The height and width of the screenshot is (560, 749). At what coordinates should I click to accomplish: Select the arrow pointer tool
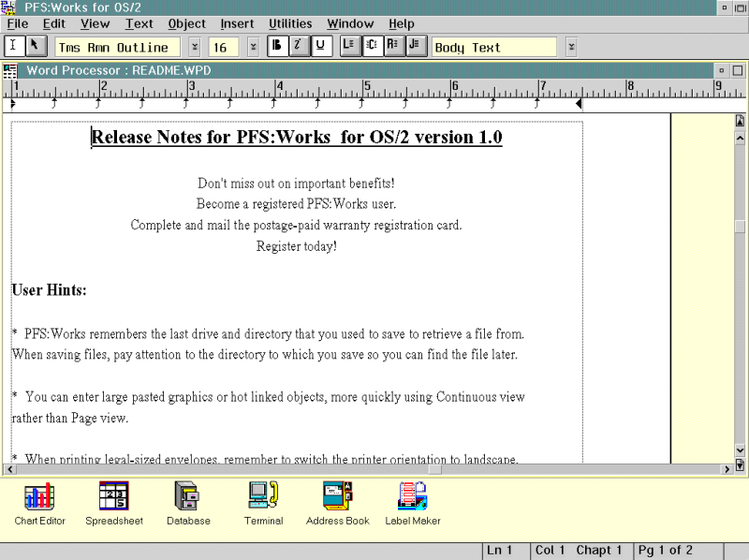37,46
